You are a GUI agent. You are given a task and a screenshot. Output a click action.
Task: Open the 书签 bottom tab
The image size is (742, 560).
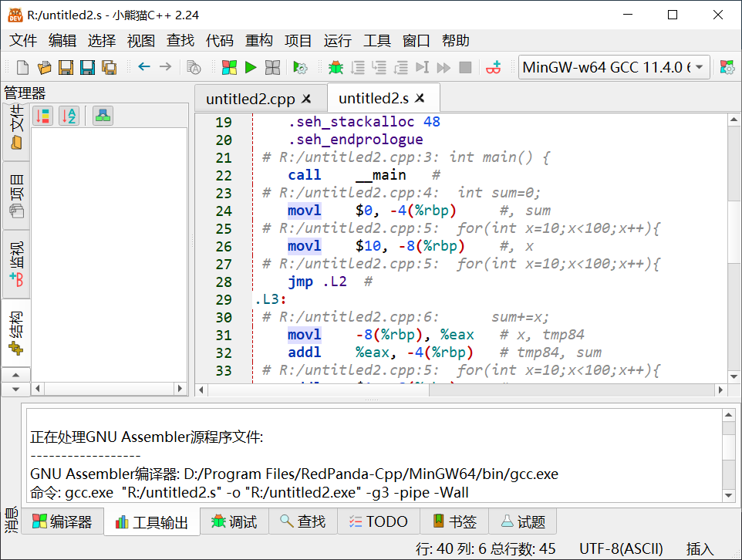[454, 521]
